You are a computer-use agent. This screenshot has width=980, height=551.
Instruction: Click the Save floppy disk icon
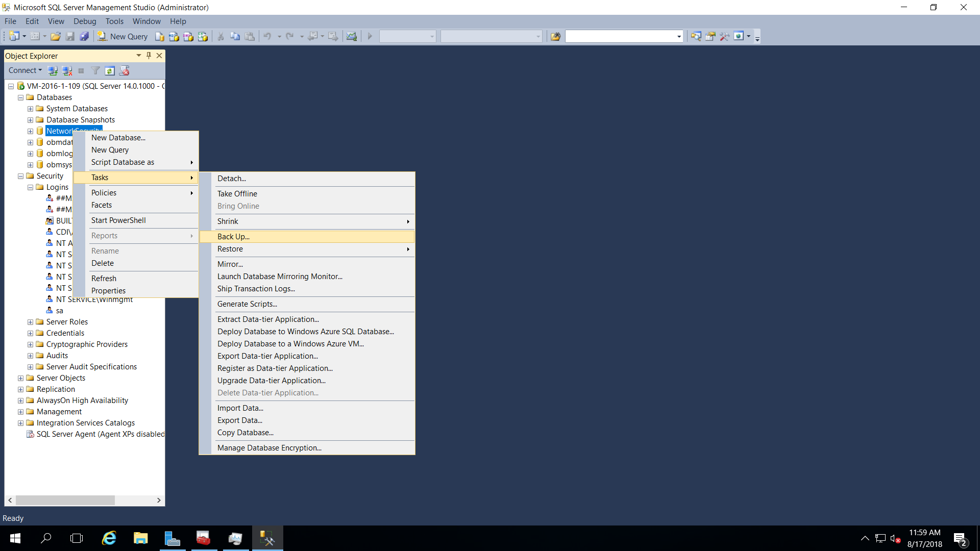70,36
